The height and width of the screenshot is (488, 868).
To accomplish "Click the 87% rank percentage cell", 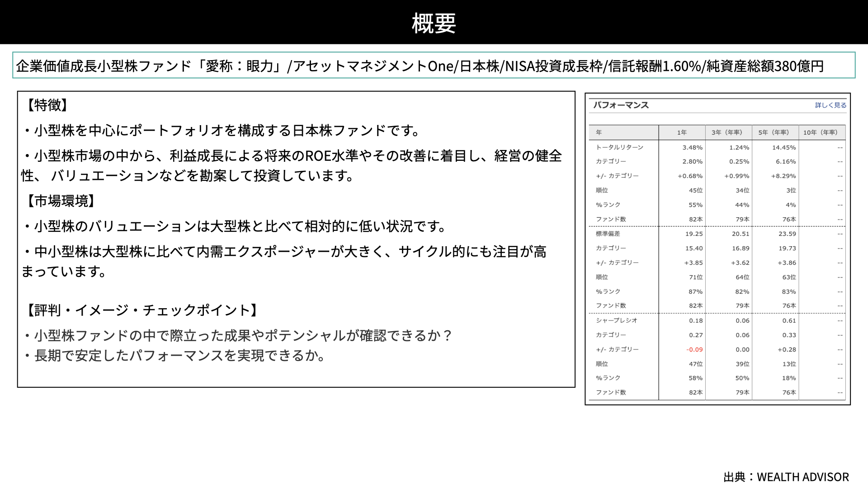I will [696, 291].
